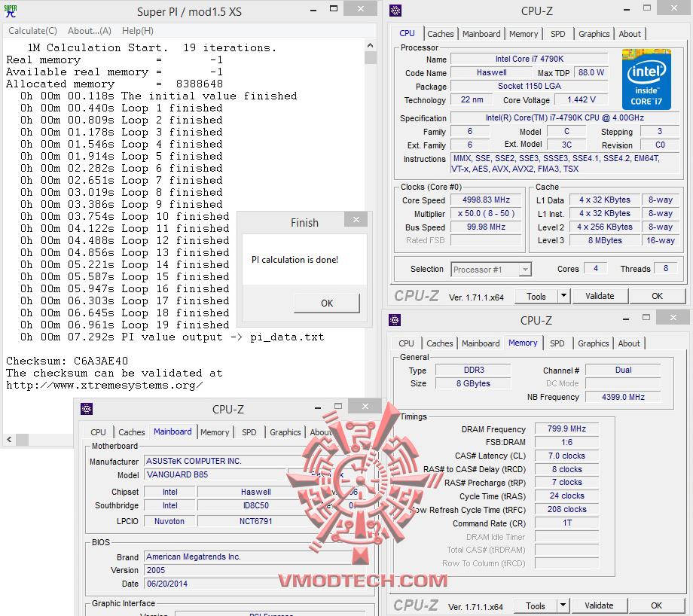Switch to the SPD tab on top CPU-Z
Screen dimensions: 693x616
tap(559, 33)
